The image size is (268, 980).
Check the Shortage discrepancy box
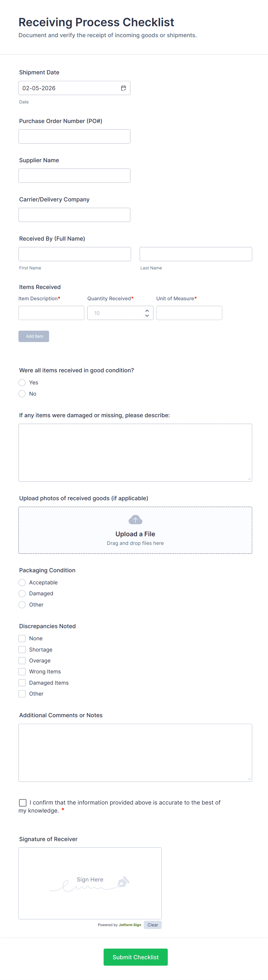coord(22,649)
